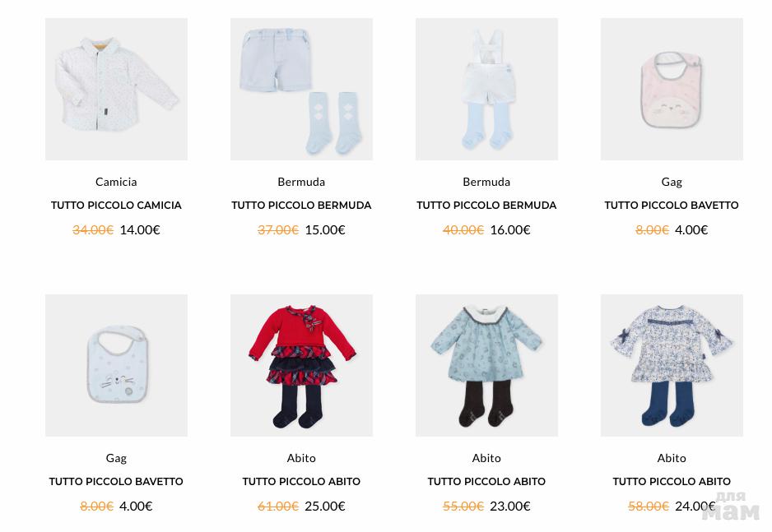
Task: Click TUTTO PICCOLO BERMUDA priced 15.00€
Action: (x=301, y=205)
